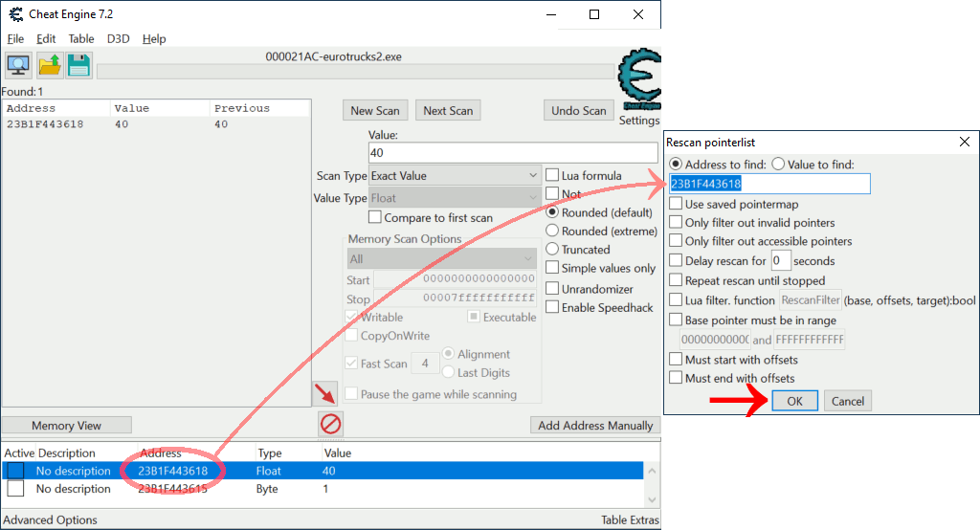Toggle Active box for the Float row
This screenshot has width=980, height=530.
[x=15, y=471]
